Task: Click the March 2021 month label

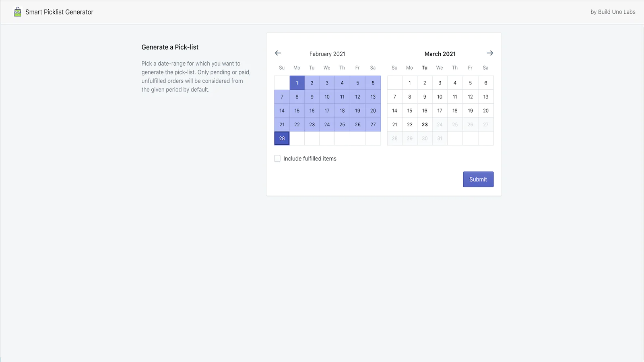Action: pos(440,53)
